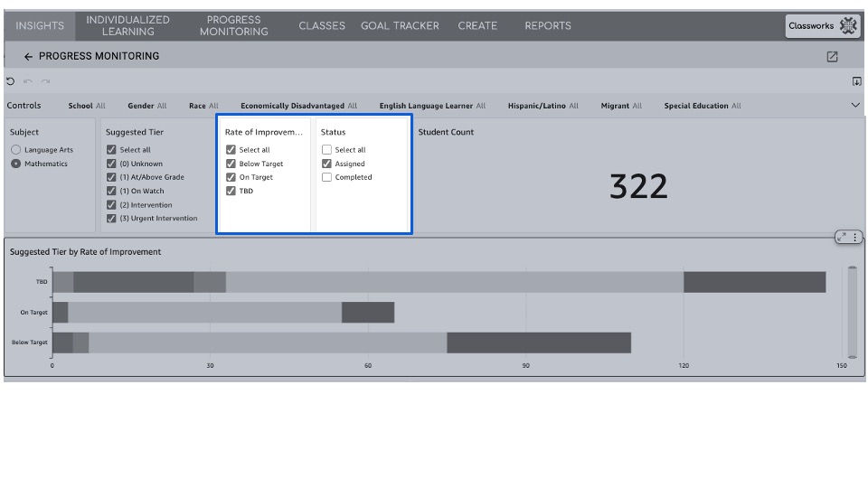Screen dimensions: 868x488
Task: Open the Race filter control
Action: pos(203,106)
